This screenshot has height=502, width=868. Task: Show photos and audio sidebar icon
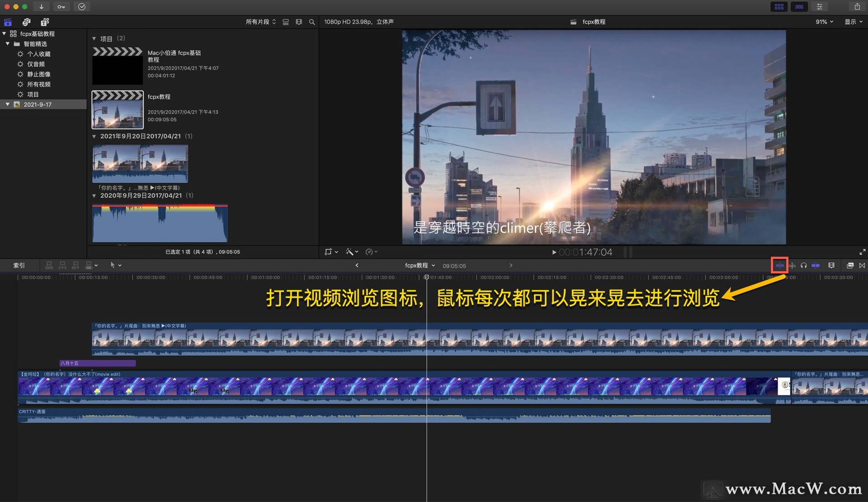26,22
